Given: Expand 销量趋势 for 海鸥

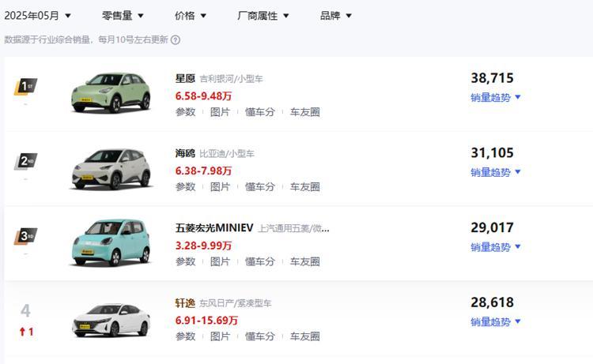Looking at the screenshot, I should (x=496, y=172).
